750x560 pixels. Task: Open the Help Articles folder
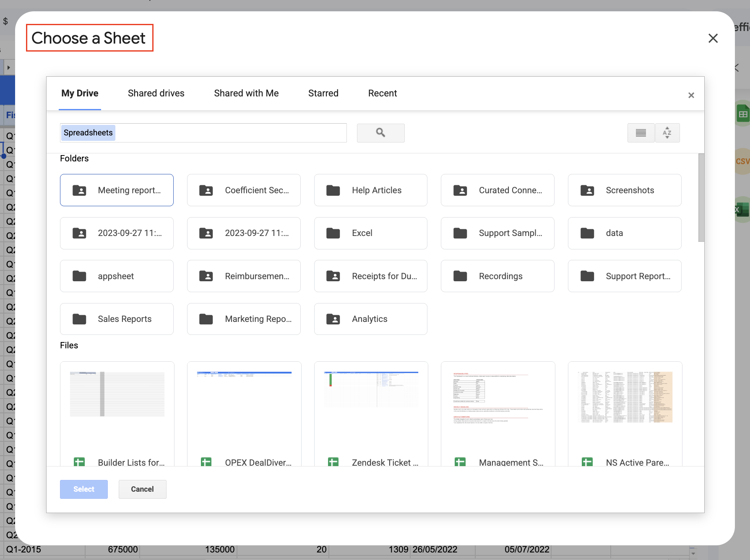[370, 190]
